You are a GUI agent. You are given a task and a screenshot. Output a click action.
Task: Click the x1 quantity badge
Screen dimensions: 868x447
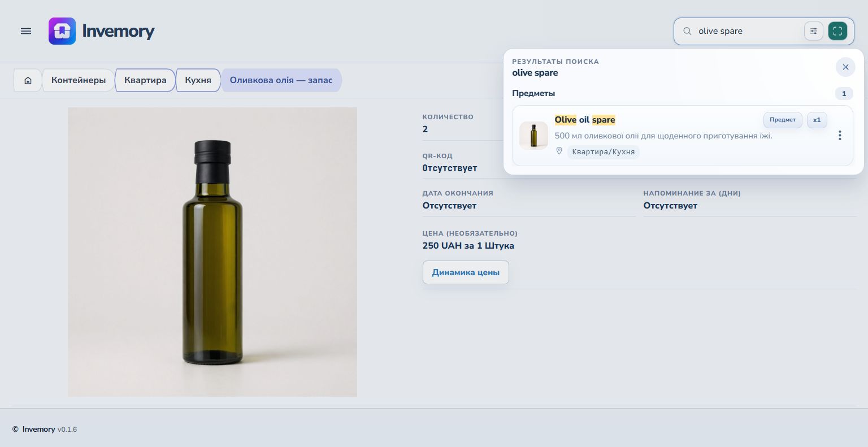pos(817,120)
